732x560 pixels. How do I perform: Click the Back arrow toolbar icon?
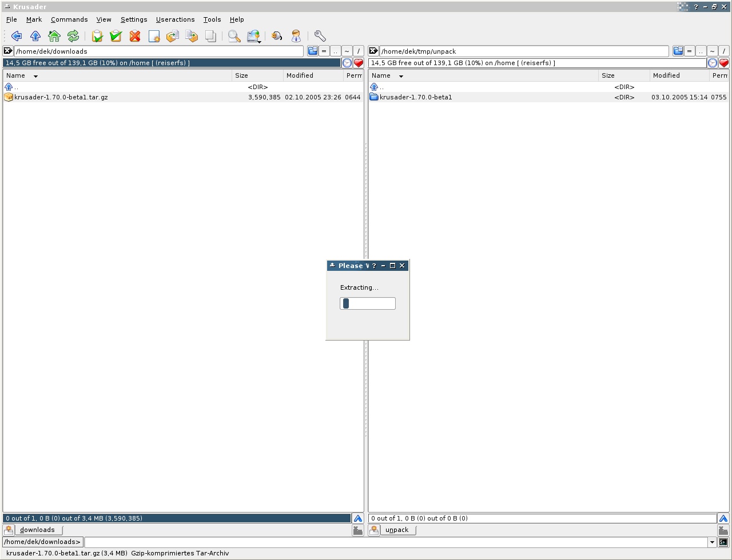tap(17, 36)
